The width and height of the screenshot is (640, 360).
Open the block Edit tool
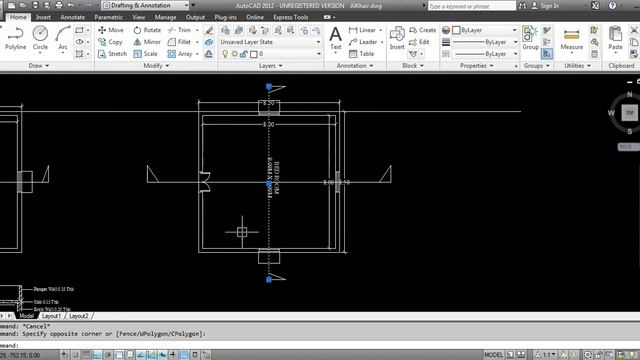(x=419, y=42)
